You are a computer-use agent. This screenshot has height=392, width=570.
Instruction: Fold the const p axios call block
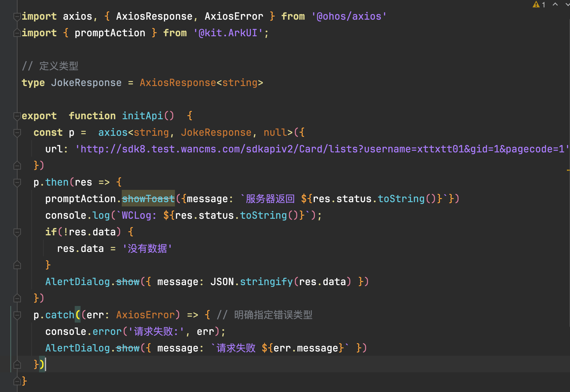coord(17,133)
